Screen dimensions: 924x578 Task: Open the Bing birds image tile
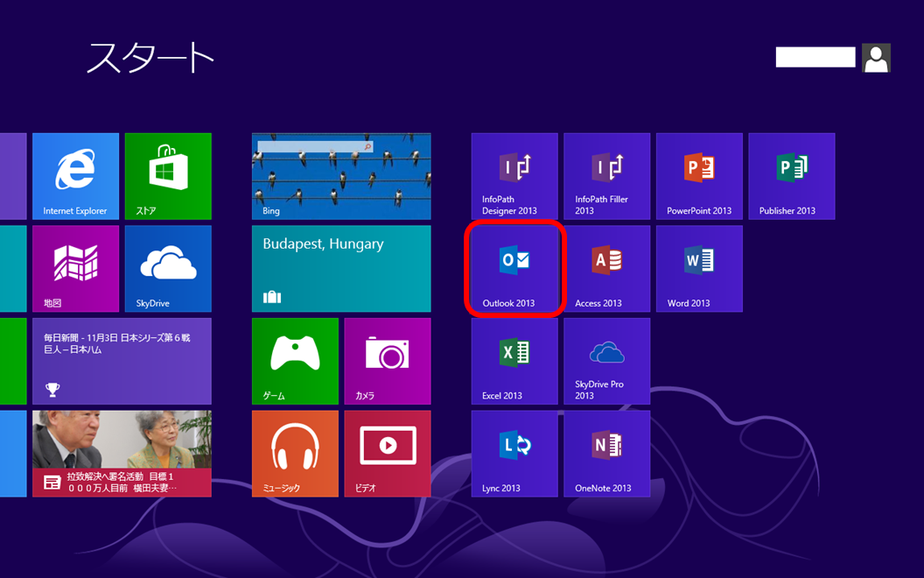pyautogui.click(x=341, y=176)
